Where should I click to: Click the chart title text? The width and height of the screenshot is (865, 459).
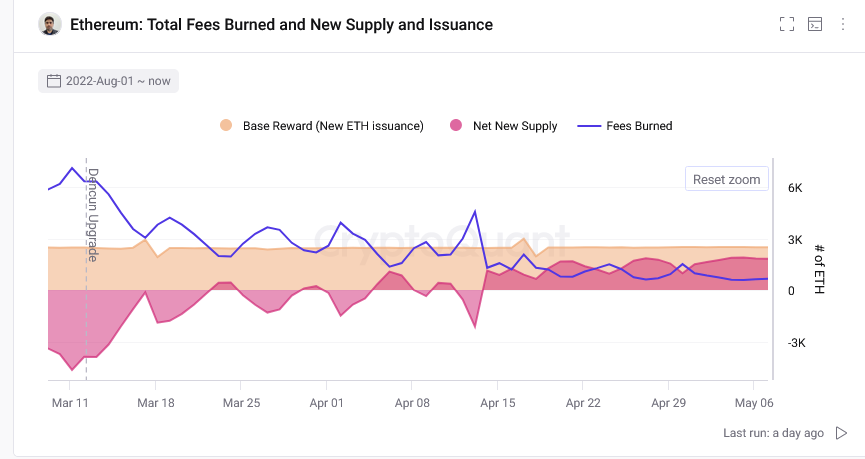pyautogui.click(x=281, y=24)
